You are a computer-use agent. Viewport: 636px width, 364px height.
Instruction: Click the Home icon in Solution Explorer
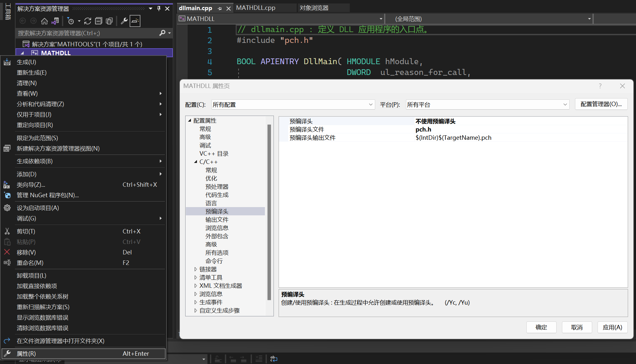coord(44,21)
